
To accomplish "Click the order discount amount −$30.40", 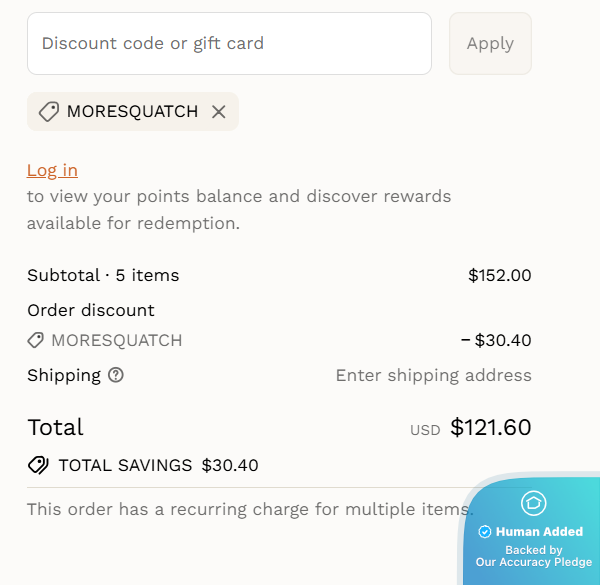I will click(495, 340).
